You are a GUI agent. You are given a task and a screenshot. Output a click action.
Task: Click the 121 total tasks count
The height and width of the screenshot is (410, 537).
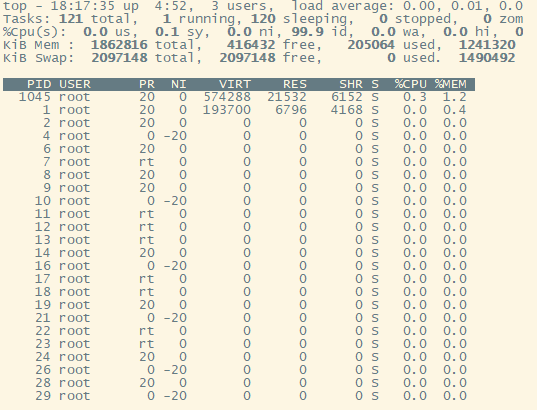point(71,19)
